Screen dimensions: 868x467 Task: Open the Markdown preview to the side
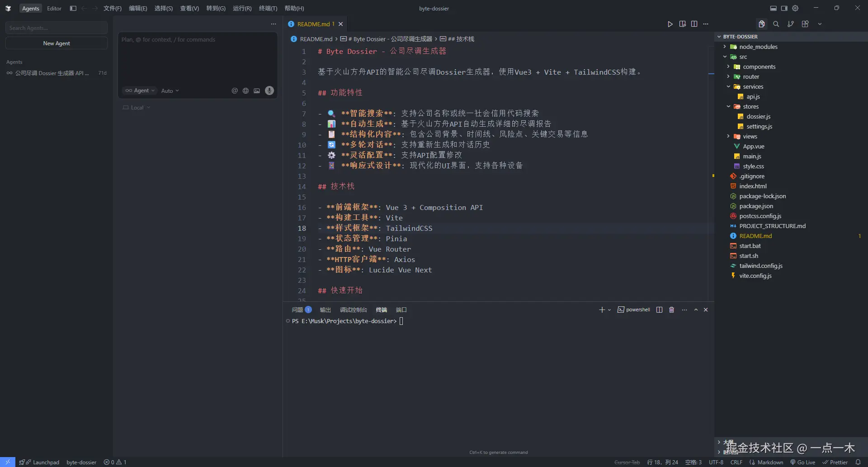coord(682,24)
